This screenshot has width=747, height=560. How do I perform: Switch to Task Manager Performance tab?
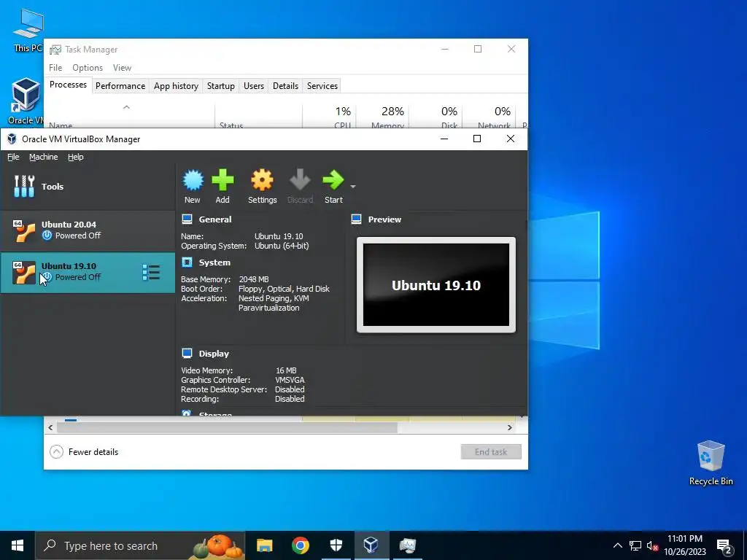click(120, 86)
